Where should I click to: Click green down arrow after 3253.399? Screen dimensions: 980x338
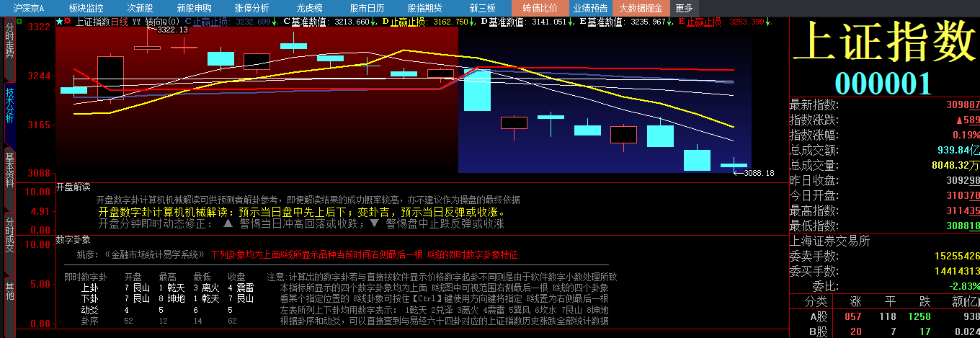[x=767, y=22]
